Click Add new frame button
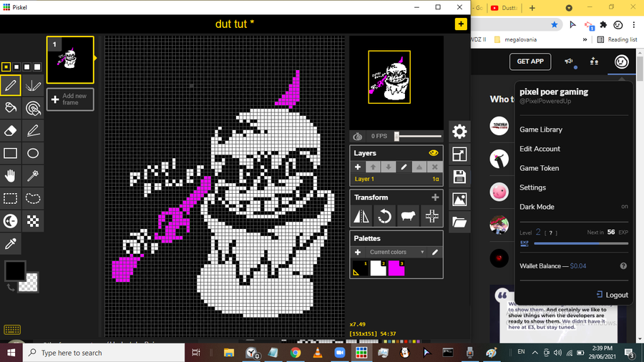The height and width of the screenshot is (362, 644). click(x=70, y=99)
